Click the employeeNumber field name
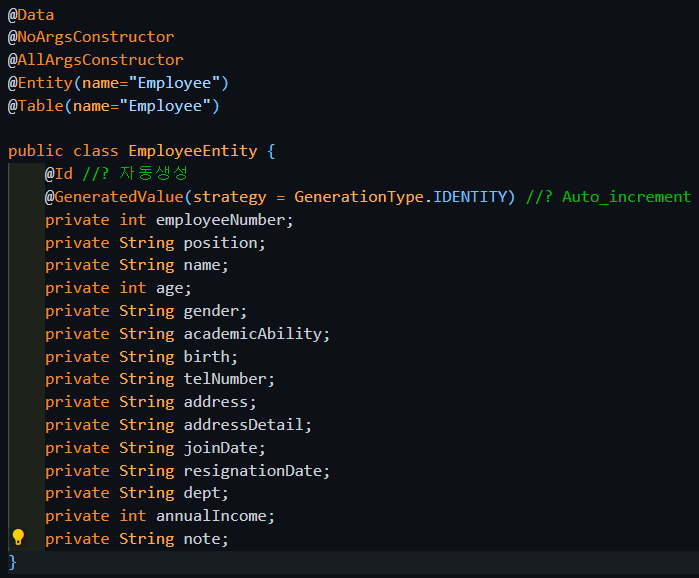699x578 pixels. [x=221, y=220]
